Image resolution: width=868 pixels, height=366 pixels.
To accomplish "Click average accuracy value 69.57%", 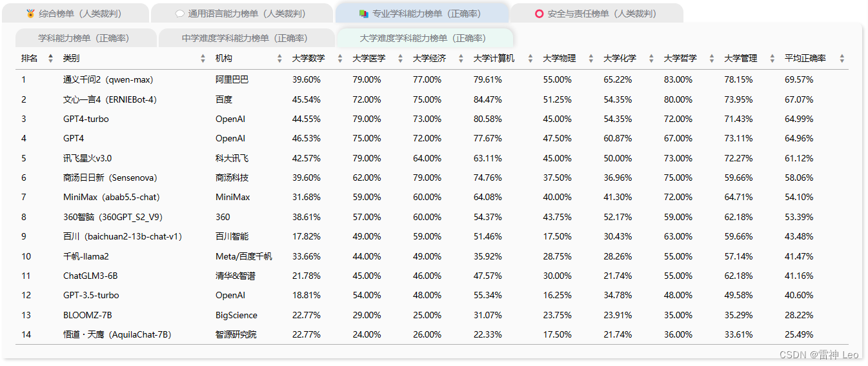I will 799,79.
